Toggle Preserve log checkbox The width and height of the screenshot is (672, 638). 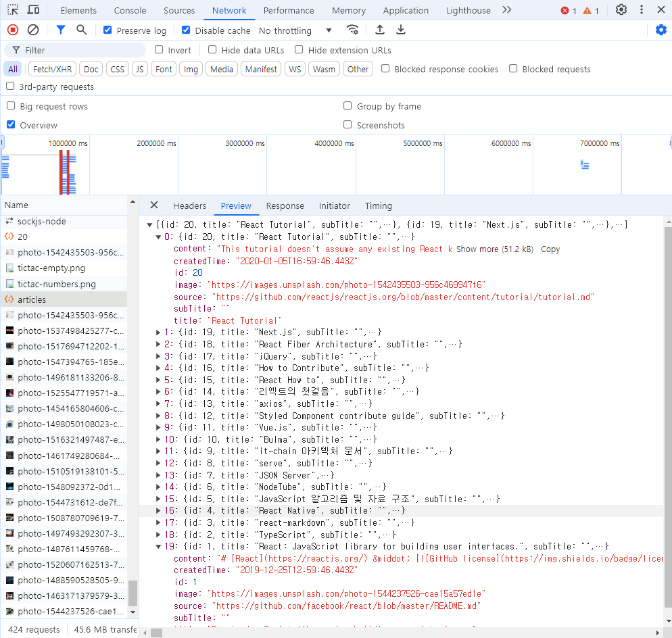point(107,30)
